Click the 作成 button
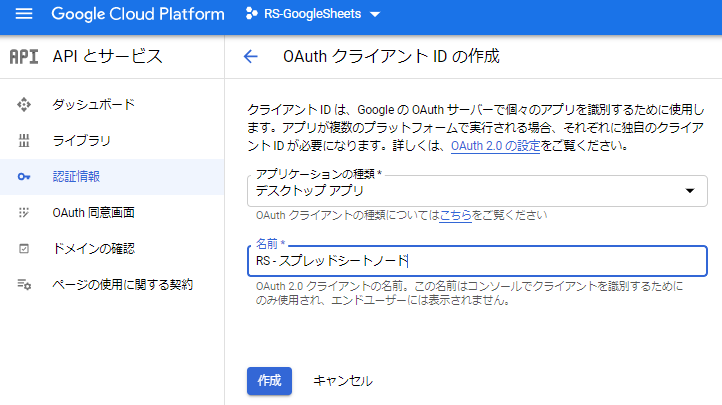Viewport: 722px width, 405px height. [269, 381]
